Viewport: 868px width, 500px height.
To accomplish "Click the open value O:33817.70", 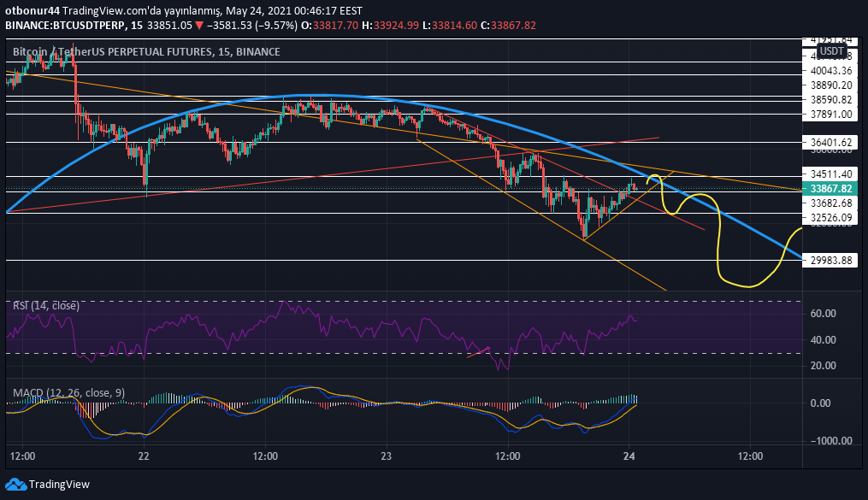I will click(x=329, y=26).
